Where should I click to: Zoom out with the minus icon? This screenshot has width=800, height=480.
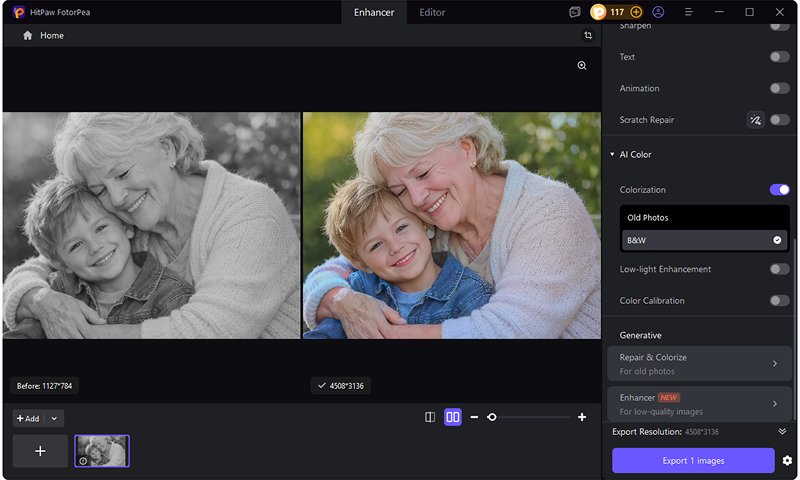(x=474, y=417)
